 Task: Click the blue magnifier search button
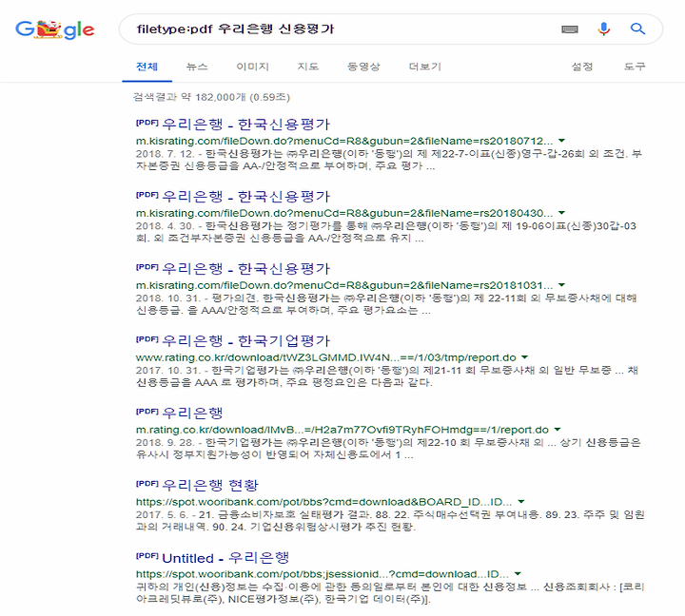(x=637, y=29)
